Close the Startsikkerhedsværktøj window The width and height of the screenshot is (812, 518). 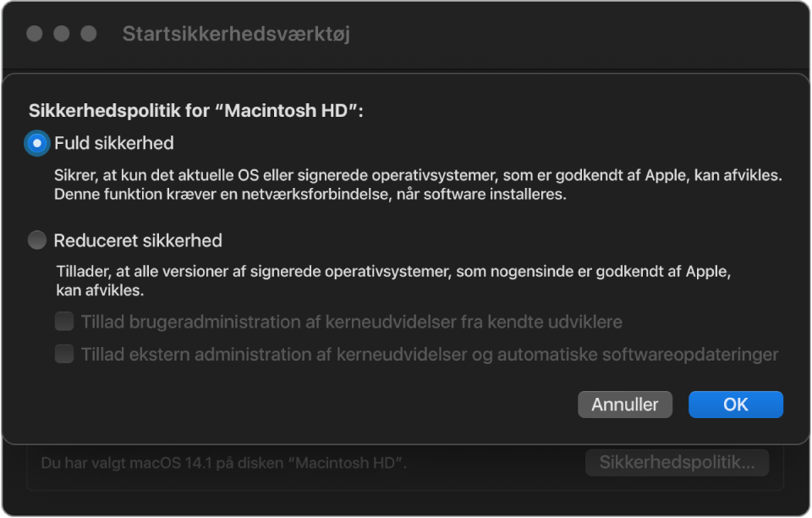35,34
